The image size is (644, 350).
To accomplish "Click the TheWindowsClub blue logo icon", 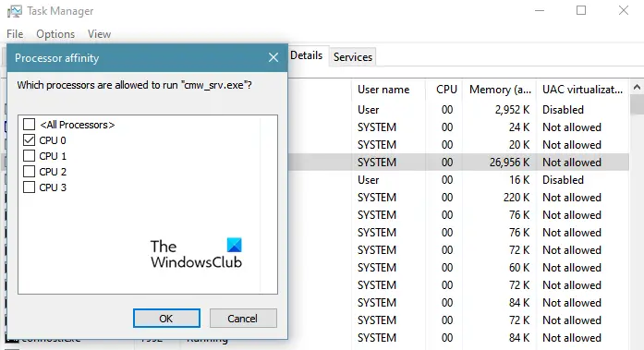I will (234, 245).
